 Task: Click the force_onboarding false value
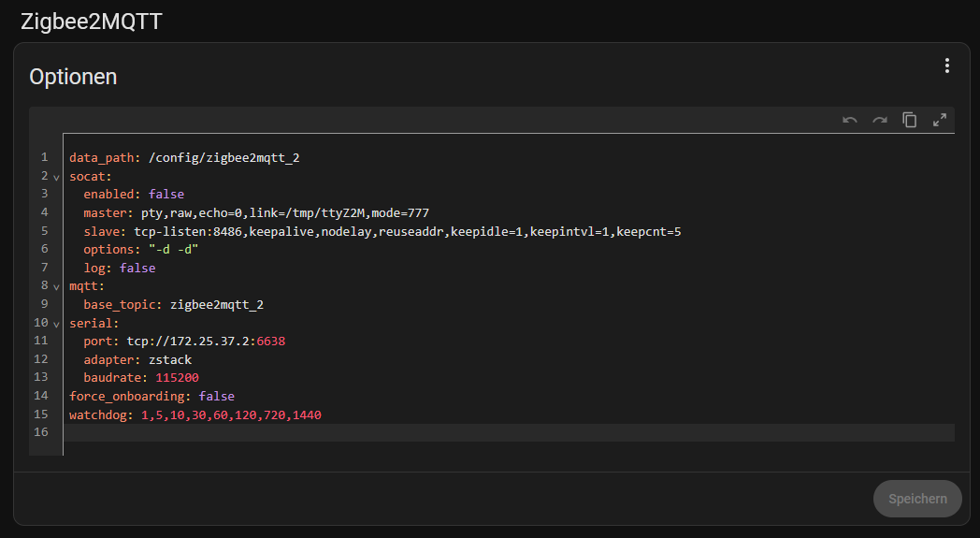coord(216,397)
